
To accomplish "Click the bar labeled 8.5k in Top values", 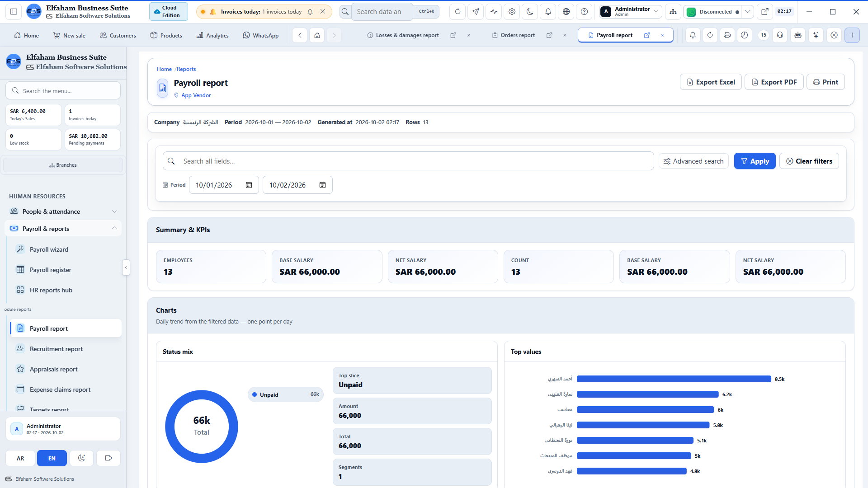I will tap(674, 379).
